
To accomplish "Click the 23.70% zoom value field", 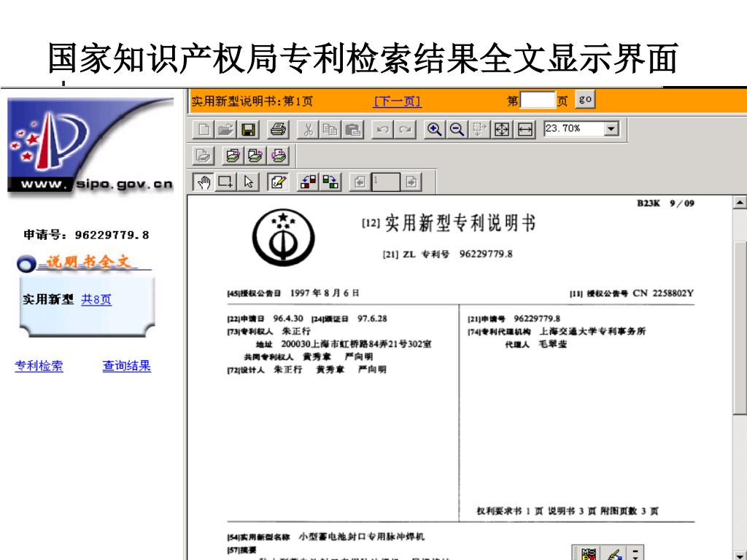I will (574, 129).
